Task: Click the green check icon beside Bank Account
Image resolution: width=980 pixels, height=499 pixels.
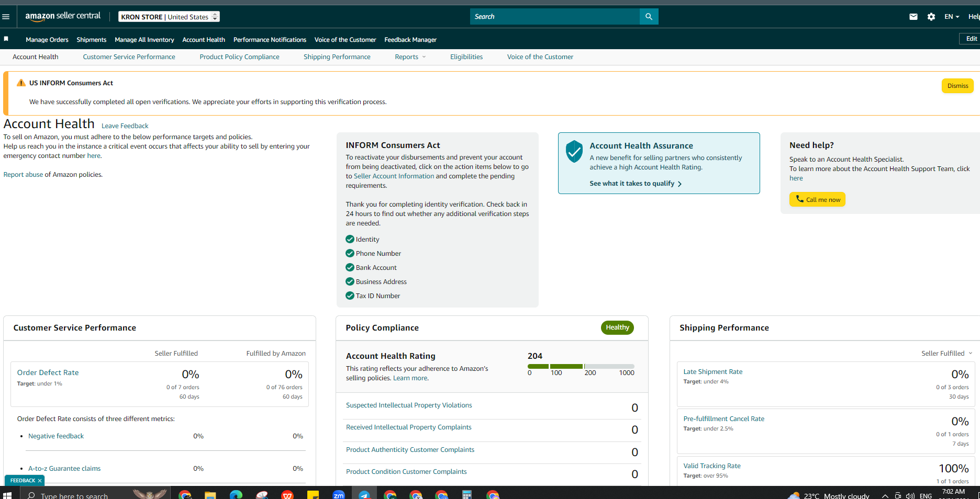Action: point(350,267)
